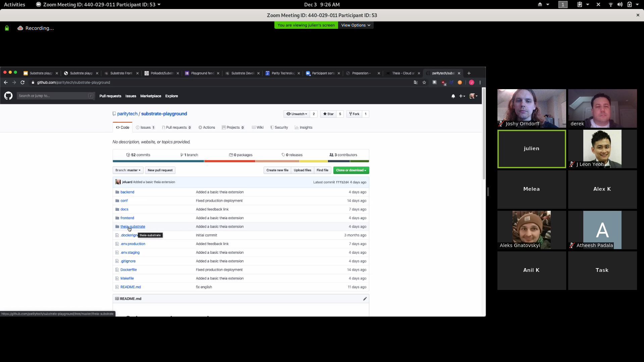Screen dimensions: 644x362
Task: Fork the substrate-playground repository
Action: click(x=354, y=114)
